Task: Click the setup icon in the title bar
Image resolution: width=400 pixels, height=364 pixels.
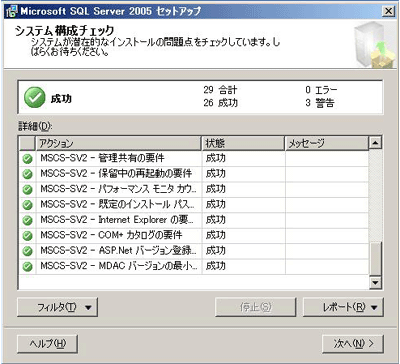Action: (11, 11)
